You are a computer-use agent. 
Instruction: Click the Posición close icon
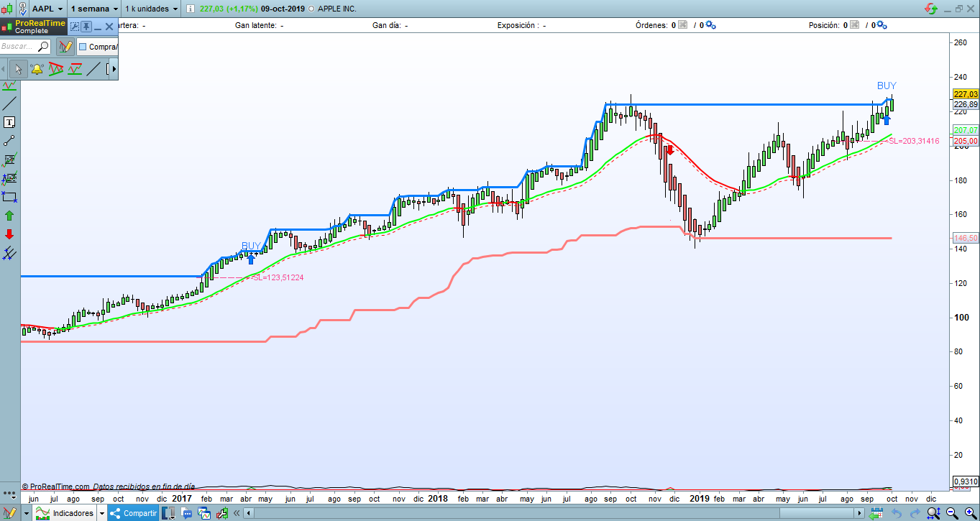click(x=854, y=25)
